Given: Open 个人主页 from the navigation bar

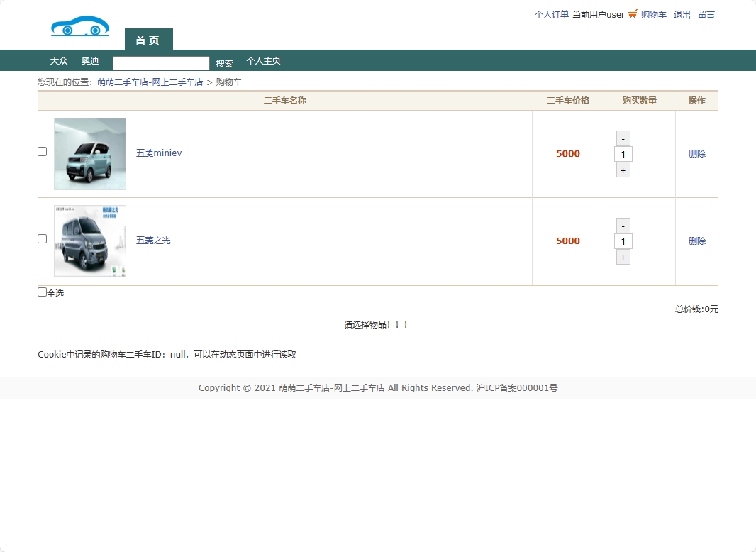Looking at the screenshot, I should tap(263, 61).
